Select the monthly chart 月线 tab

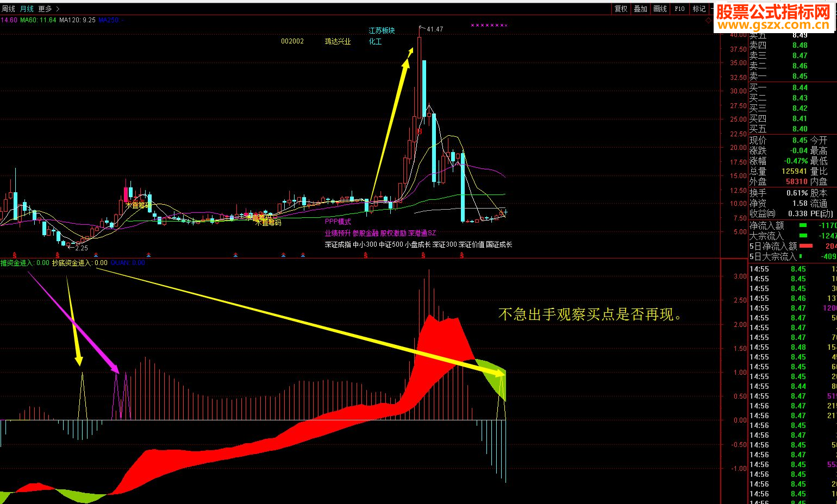point(27,9)
